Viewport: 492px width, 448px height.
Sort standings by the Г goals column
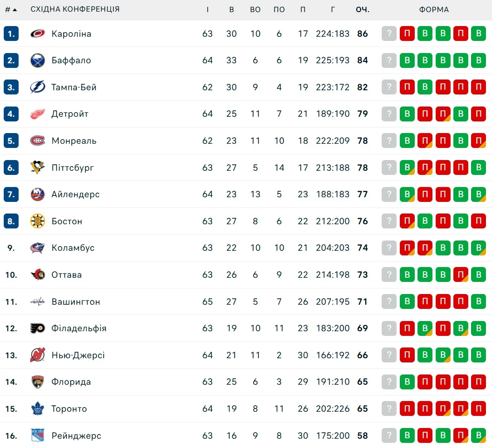[333, 9]
